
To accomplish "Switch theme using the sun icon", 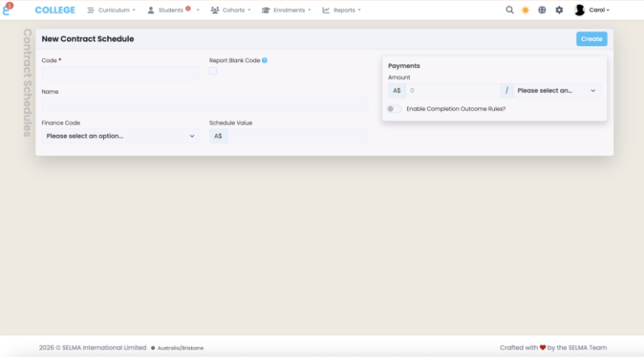I will click(x=526, y=10).
